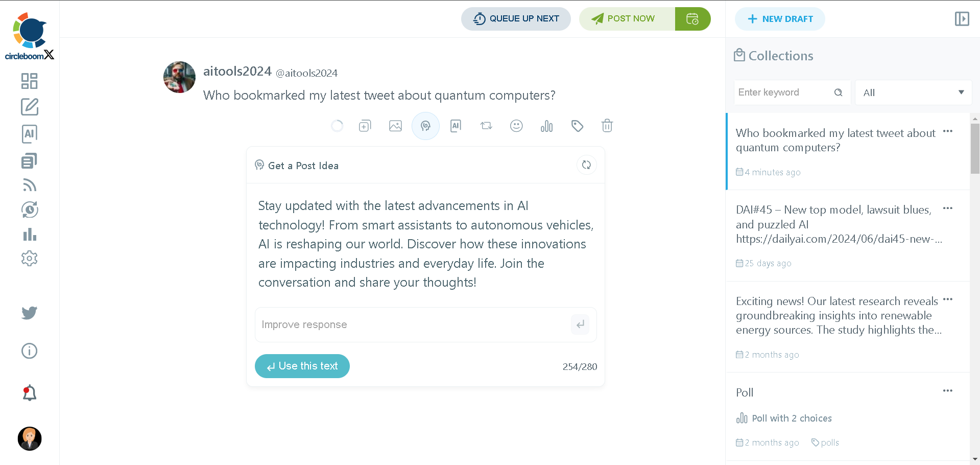
Task: Switch to the Twitter account panel
Action: tap(29, 313)
